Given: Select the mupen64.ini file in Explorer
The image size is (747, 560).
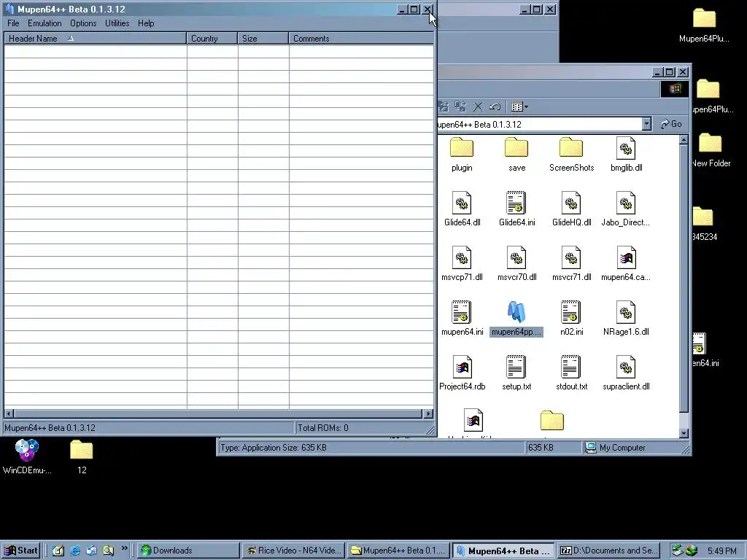Looking at the screenshot, I should tap(462, 319).
